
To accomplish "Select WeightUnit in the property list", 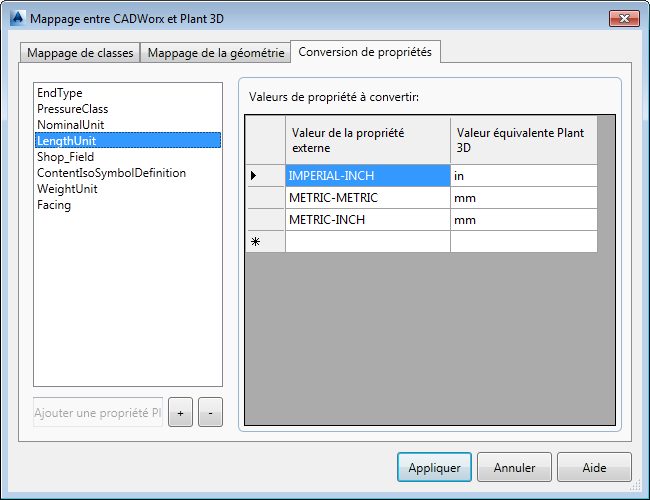I will tap(128, 189).
